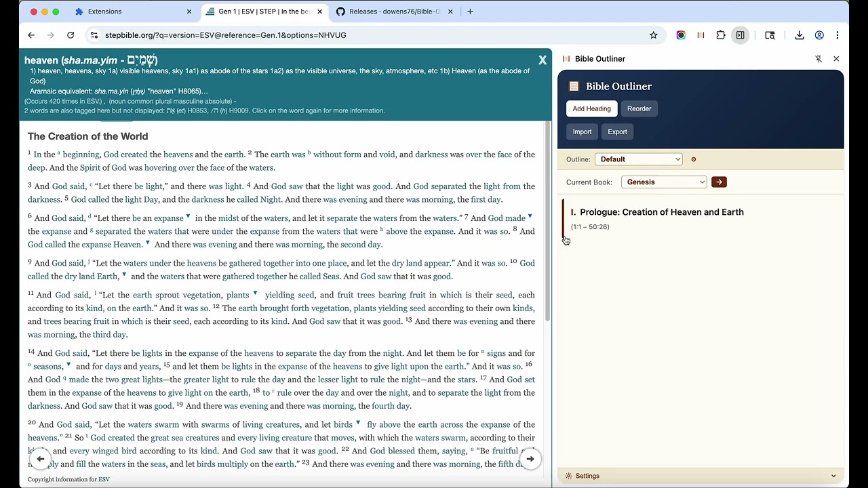The width and height of the screenshot is (868, 488).
Task: Open the colorful circle extension icon
Action: pos(681,35)
